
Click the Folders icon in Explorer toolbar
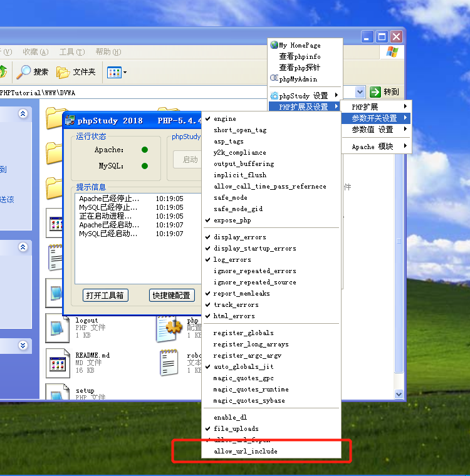63,72
